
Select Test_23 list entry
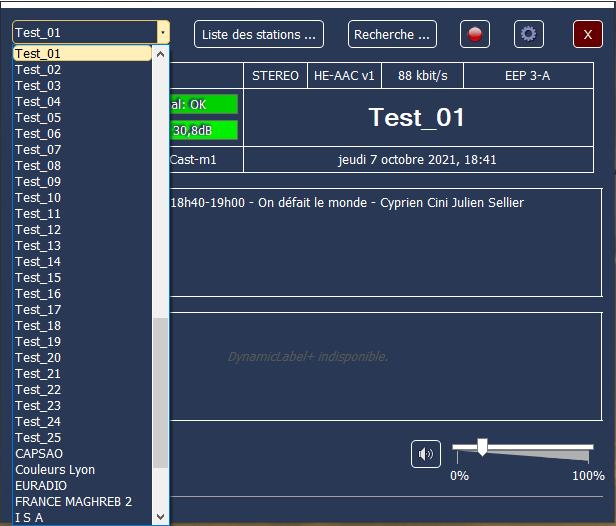click(82, 405)
